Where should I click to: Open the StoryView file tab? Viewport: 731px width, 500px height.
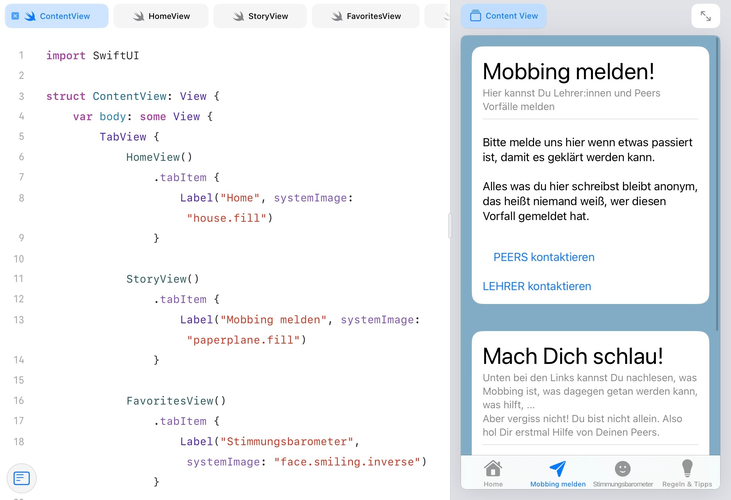260,16
